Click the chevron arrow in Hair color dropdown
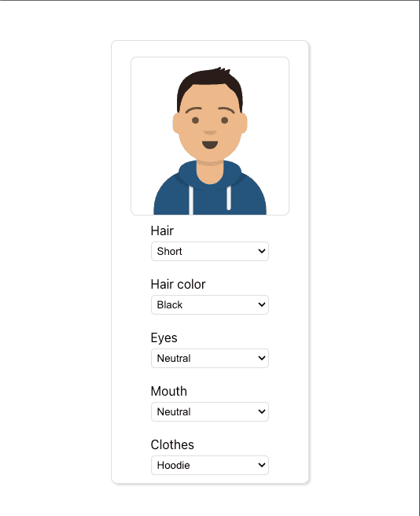This screenshot has width=420, height=516. (x=262, y=304)
